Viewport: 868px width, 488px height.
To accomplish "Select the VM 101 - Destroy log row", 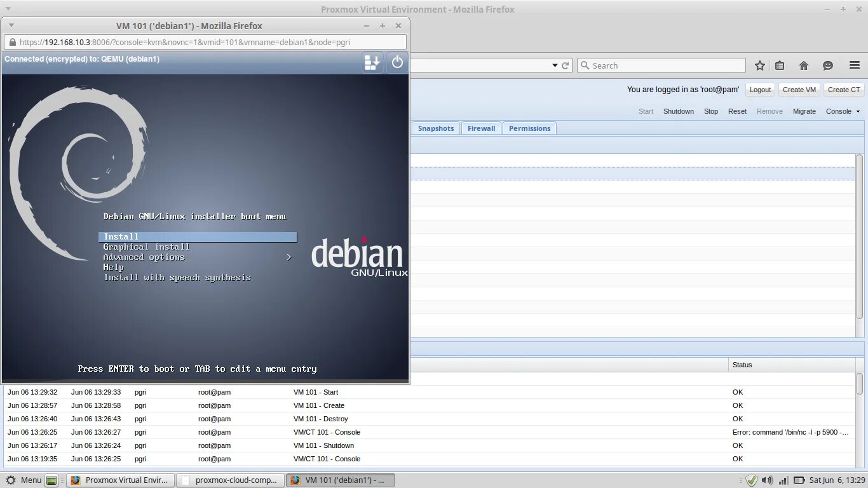I will click(430, 419).
